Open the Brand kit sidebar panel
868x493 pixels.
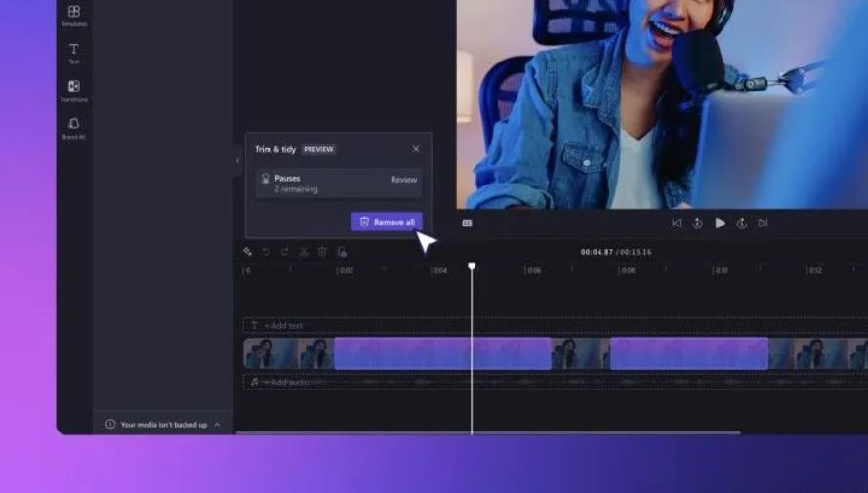tap(73, 127)
